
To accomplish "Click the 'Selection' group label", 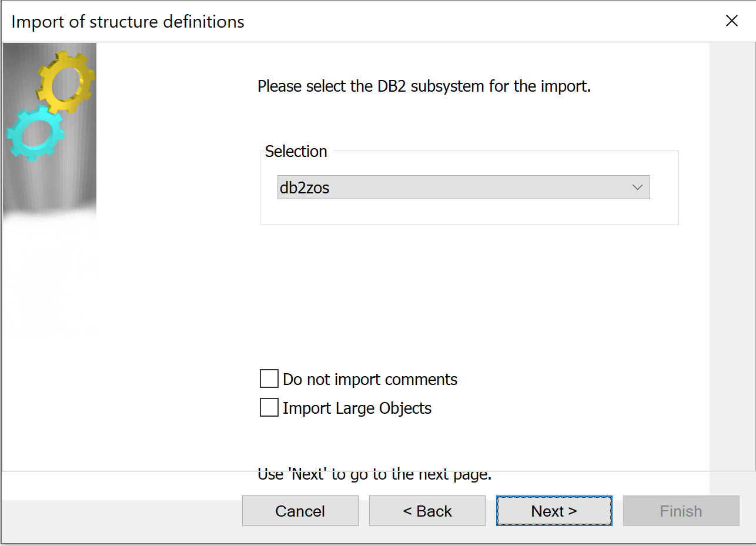I will pyautogui.click(x=296, y=151).
